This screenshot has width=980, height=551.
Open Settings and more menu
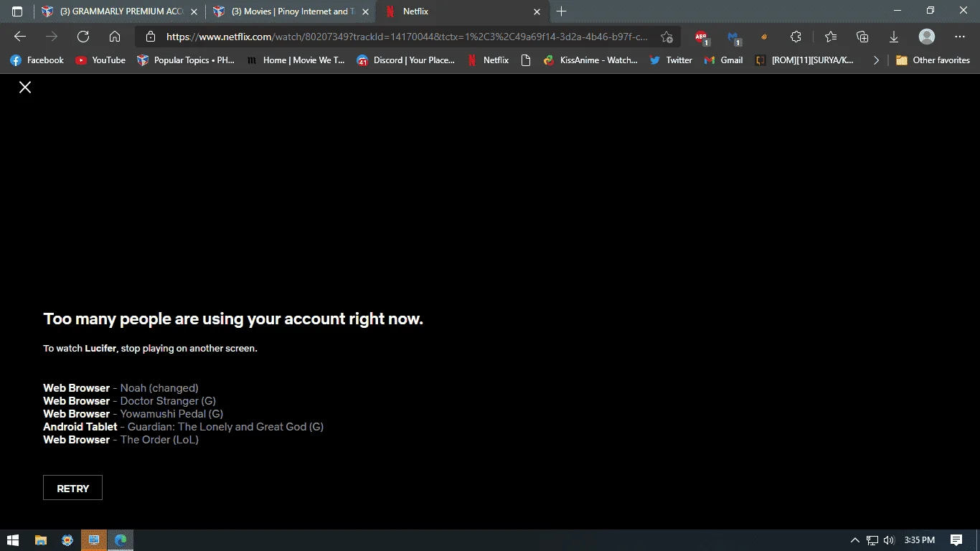pos(960,37)
